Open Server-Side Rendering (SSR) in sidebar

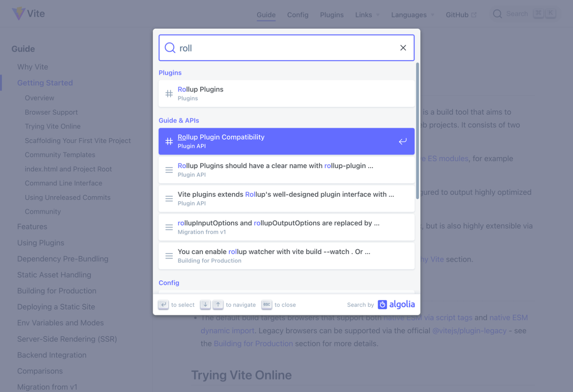(x=67, y=339)
